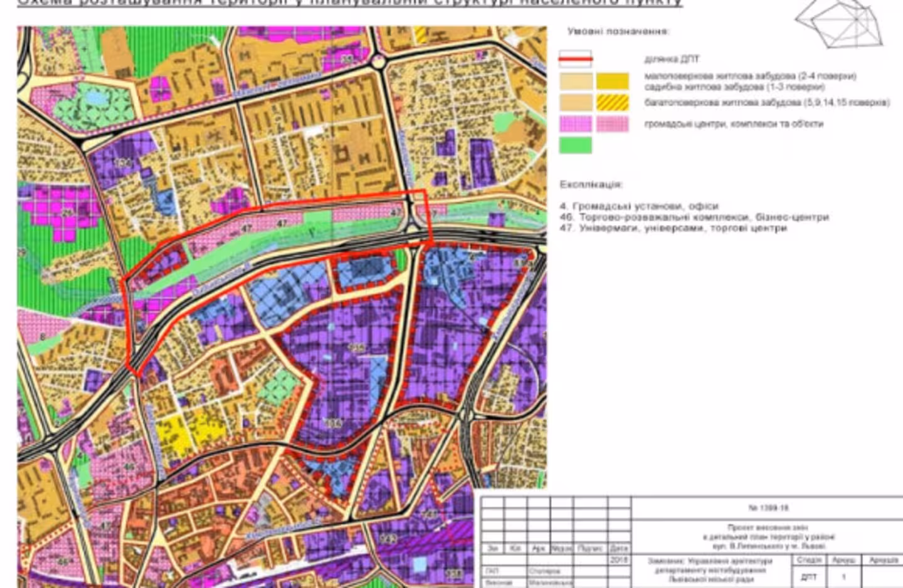Viewport: 903px width, 588px height.
Task: Click the '№ 1399-18' title block cell
Action: (x=768, y=508)
